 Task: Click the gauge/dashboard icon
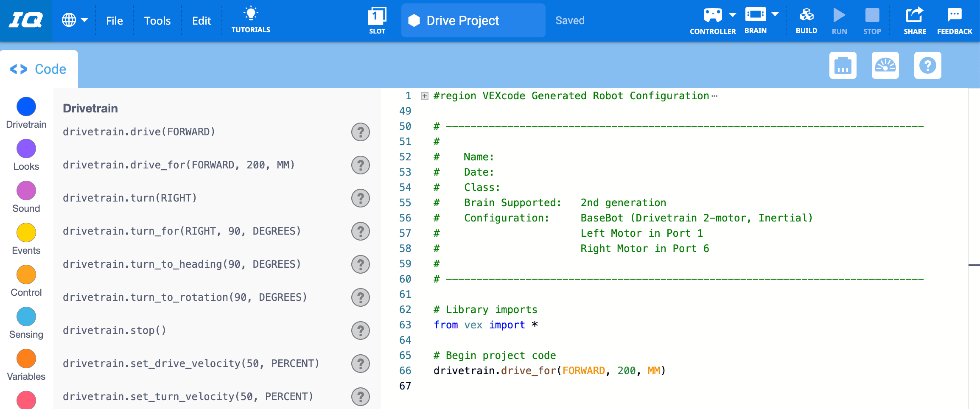[x=885, y=66]
